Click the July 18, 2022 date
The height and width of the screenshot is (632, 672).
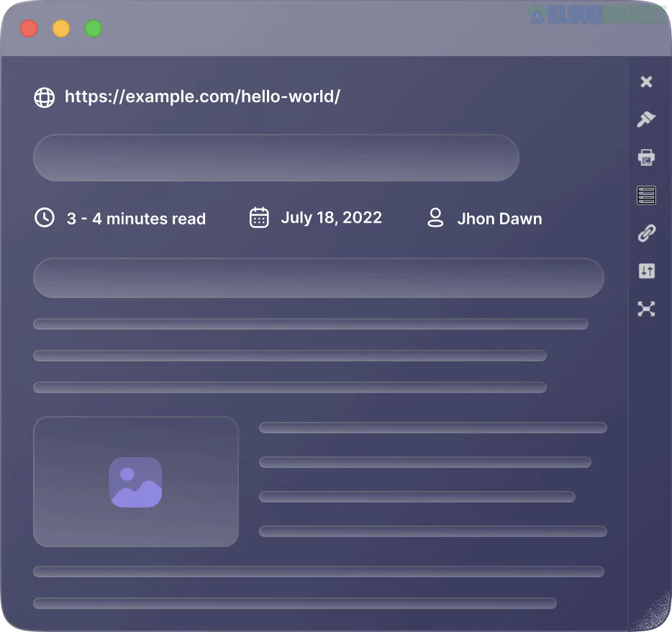332,217
